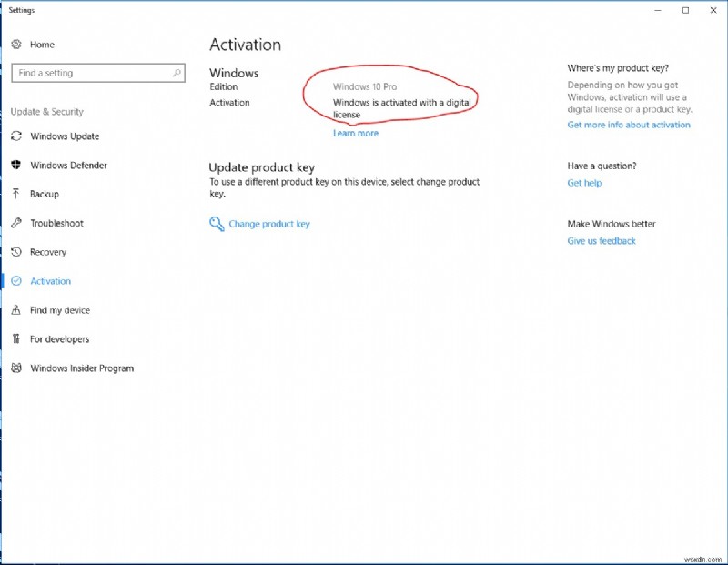Click the Recovery history icon
The image size is (728, 565).
[x=16, y=252]
